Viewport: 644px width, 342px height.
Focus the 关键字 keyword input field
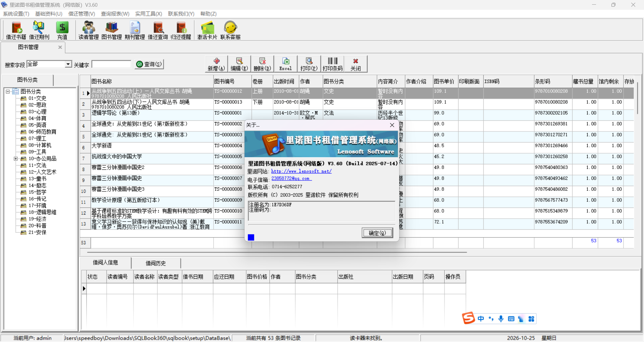pos(111,64)
